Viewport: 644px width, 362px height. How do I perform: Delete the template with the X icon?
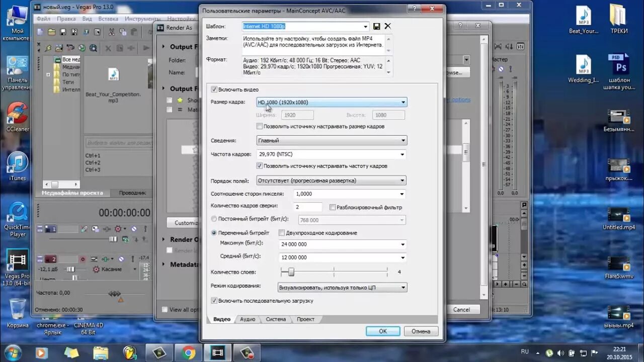coord(388,26)
